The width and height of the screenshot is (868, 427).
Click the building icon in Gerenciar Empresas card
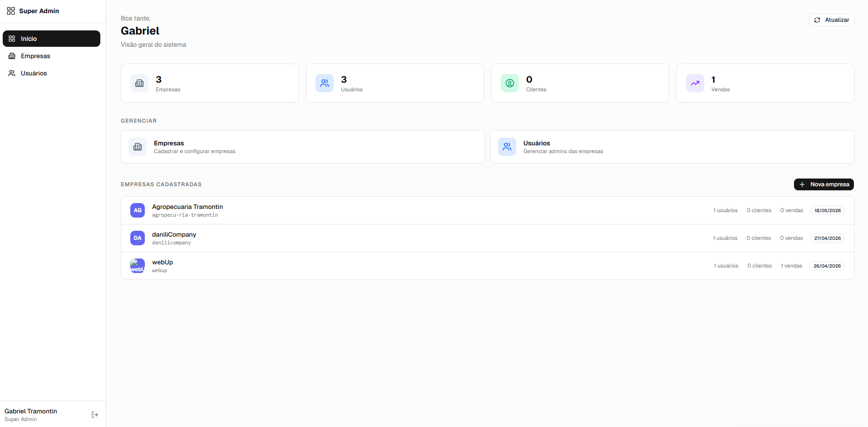tap(138, 147)
